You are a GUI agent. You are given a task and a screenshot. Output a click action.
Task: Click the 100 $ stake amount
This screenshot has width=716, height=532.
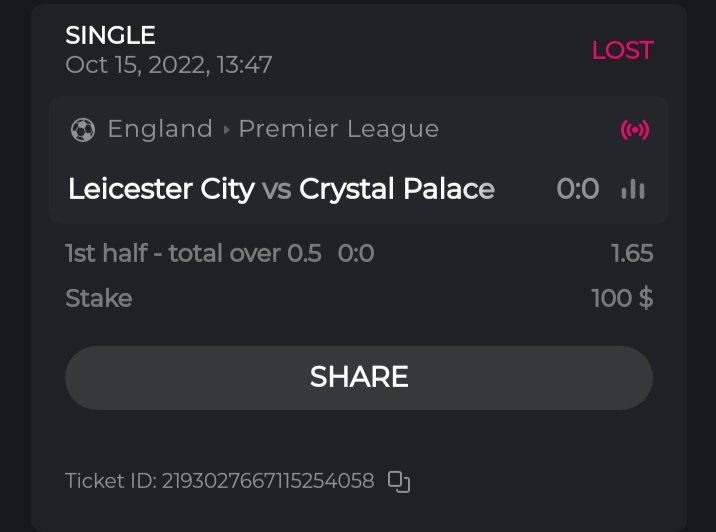622,298
